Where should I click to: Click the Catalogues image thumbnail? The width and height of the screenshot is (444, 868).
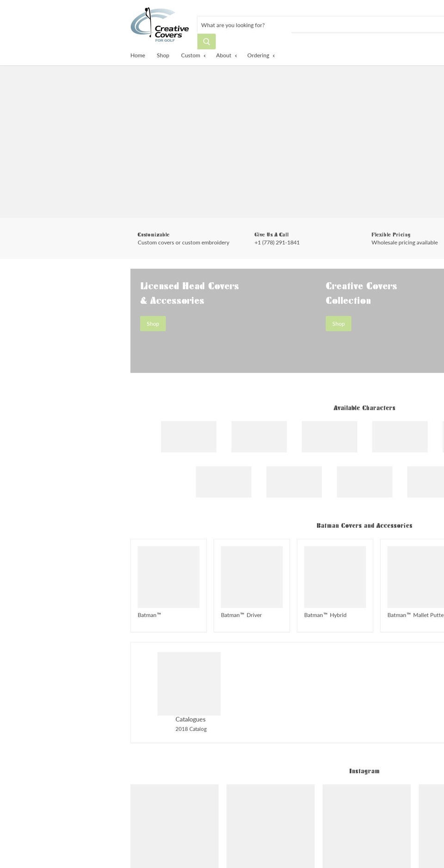point(189,684)
